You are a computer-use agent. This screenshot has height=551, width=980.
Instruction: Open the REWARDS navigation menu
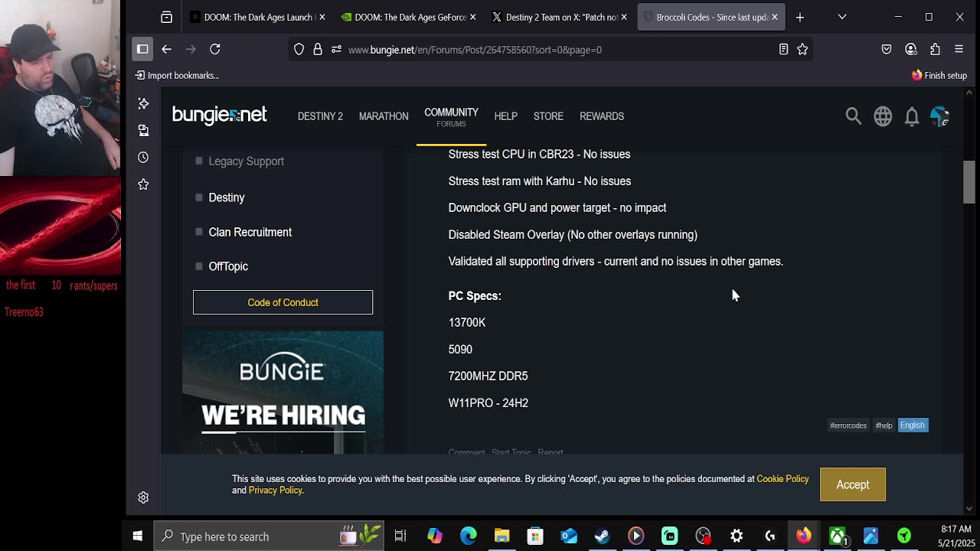click(x=602, y=116)
